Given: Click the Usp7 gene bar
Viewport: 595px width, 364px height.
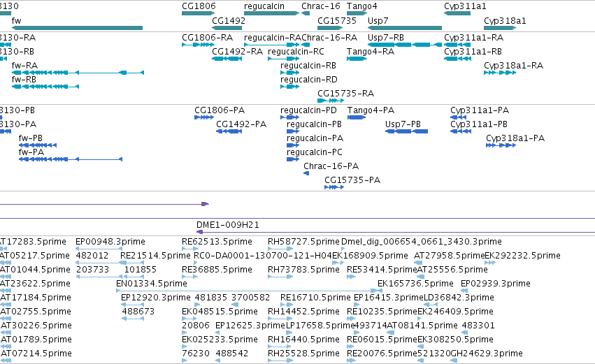Looking at the screenshot, I should click(405, 28).
